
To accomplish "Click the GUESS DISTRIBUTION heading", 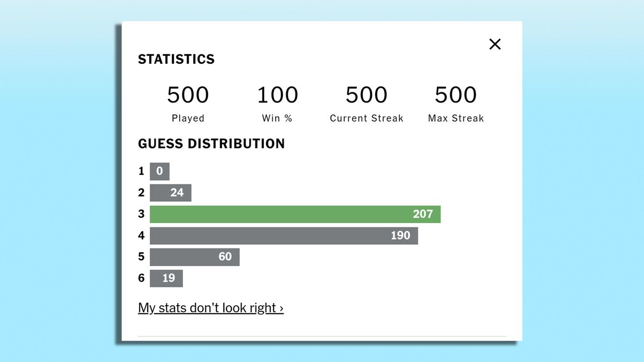I will 211,144.
